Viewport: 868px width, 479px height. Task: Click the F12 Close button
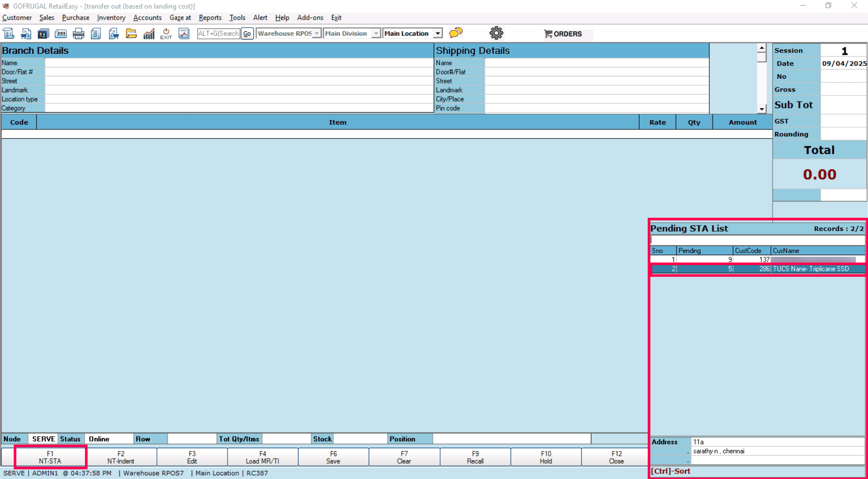point(617,457)
